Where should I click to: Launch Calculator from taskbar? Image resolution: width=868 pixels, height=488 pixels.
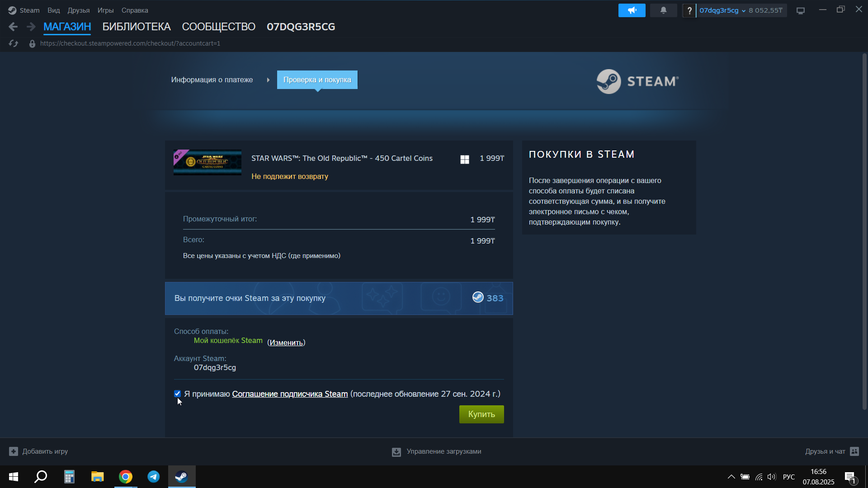[x=69, y=477]
